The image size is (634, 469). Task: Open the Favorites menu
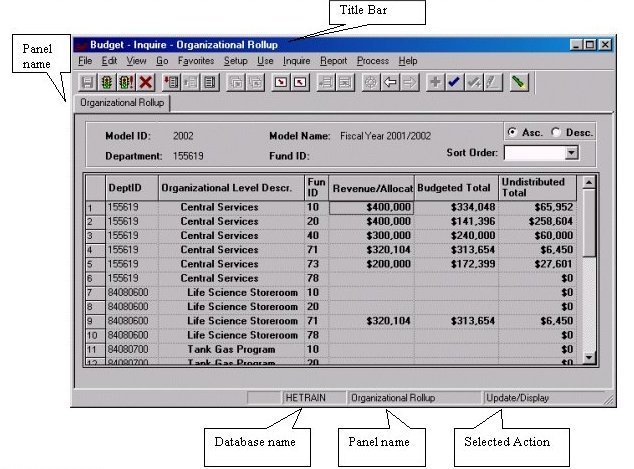click(x=196, y=61)
